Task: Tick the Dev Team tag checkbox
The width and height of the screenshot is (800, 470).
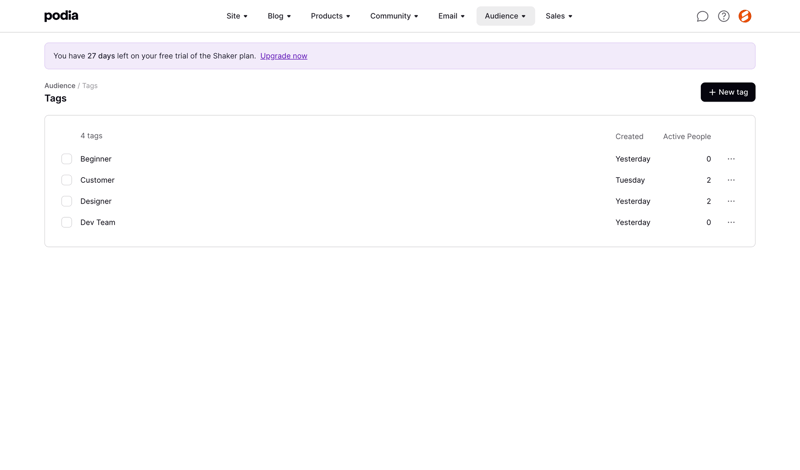Action: pyautogui.click(x=66, y=222)
